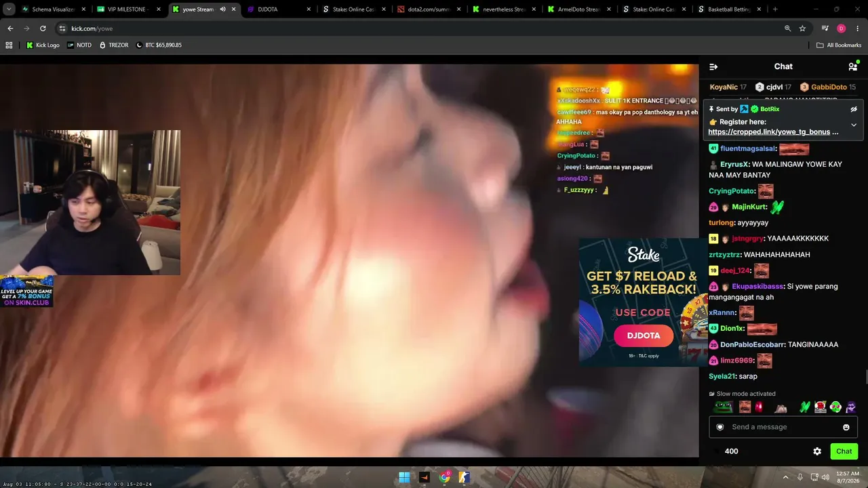Open the media controls icon in toolbar

[x=825, y=28]
